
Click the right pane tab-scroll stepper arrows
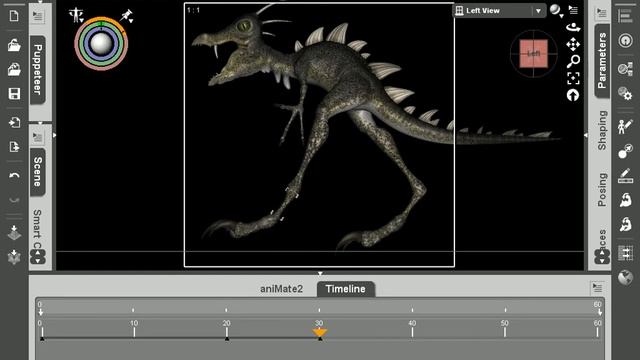(602, 257)
